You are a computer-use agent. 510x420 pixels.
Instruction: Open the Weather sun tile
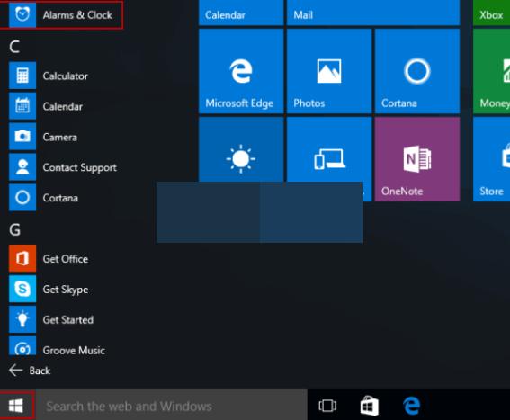coord(241,150)
